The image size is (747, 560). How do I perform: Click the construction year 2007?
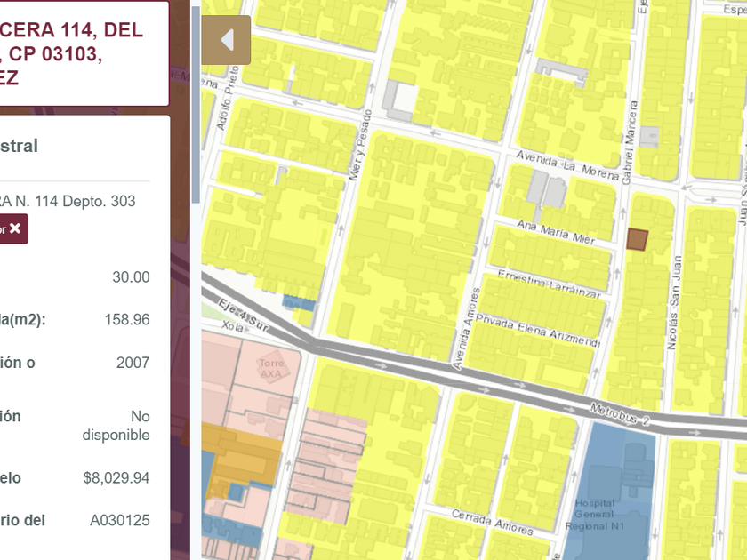[133, 363]
